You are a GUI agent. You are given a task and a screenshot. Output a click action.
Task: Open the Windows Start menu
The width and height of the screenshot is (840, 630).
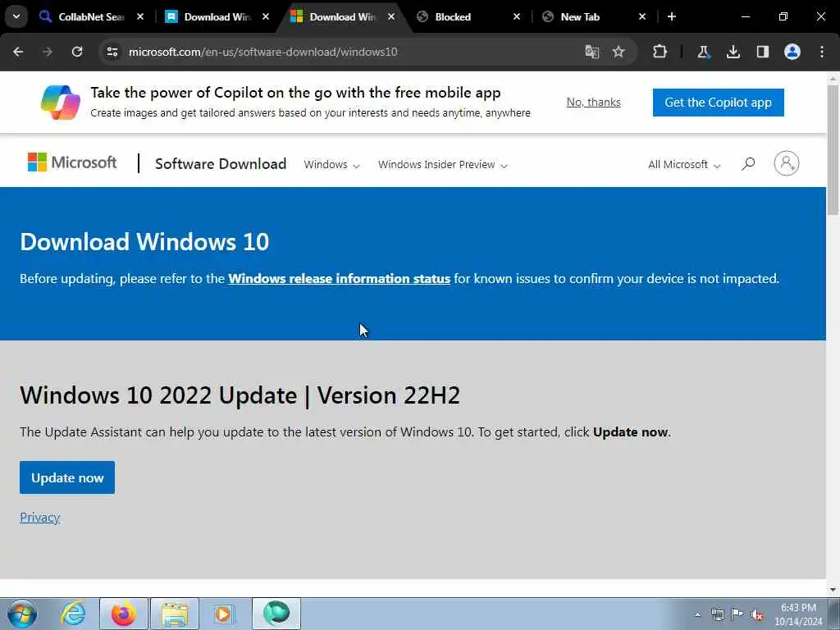tap(22, 614)
